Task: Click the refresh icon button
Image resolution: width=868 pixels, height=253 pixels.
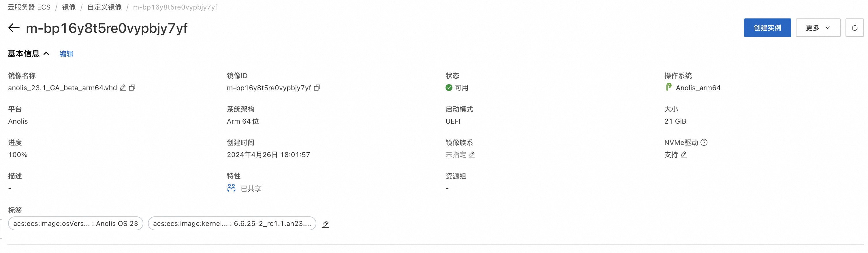Action: point(854,28)
